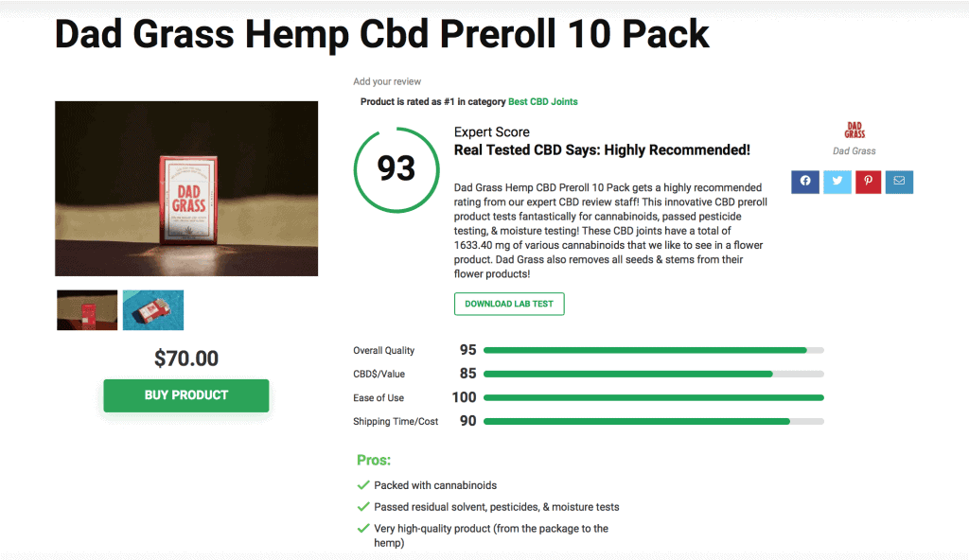Click the Ease of Use progress bar
The width and height of the screenshot is (969, 560).
653,397
